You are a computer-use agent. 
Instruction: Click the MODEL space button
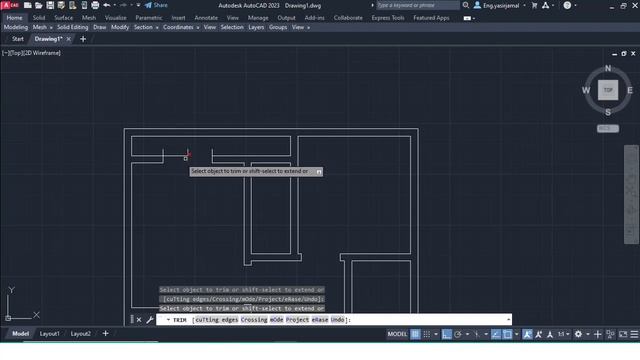397,334
